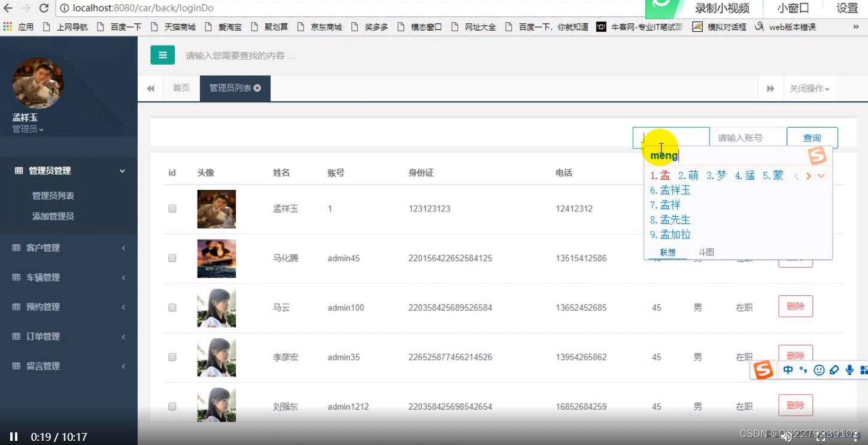This screenshot has height=445, width=868.
Task: Click the double-left-arrow tab scroll icon
Action: (x=150, y=88)
